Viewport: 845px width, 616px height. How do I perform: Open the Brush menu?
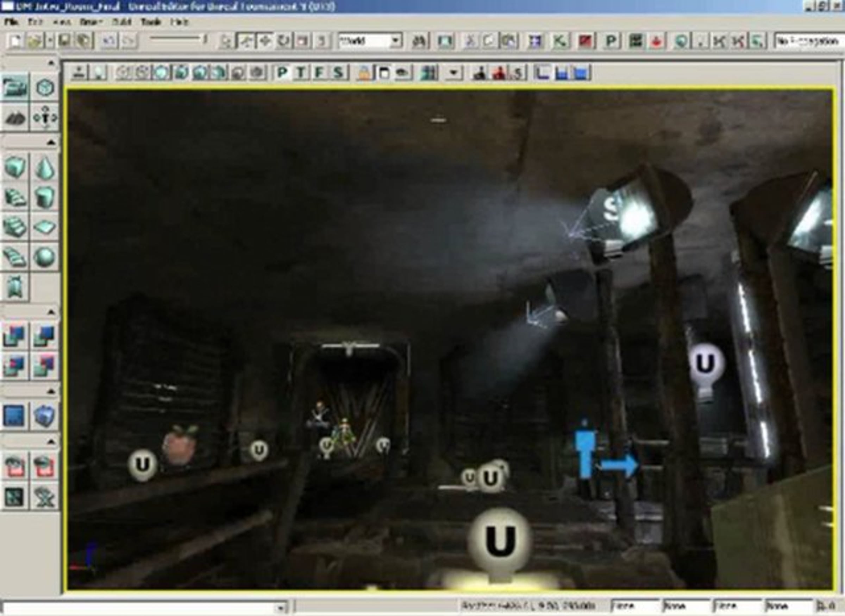coord(91,23)
